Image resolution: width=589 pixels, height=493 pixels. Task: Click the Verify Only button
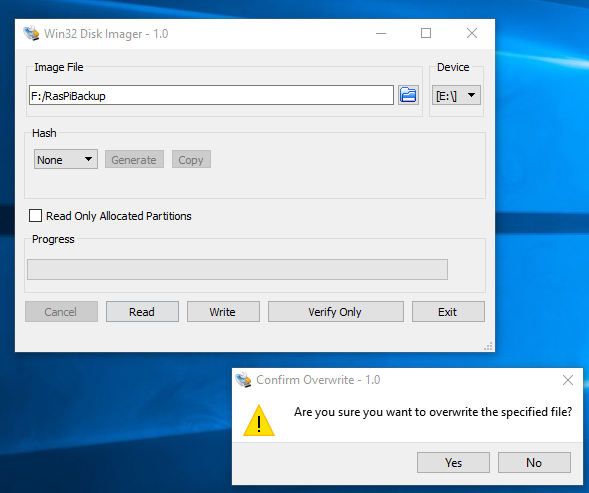pos(335,312)
